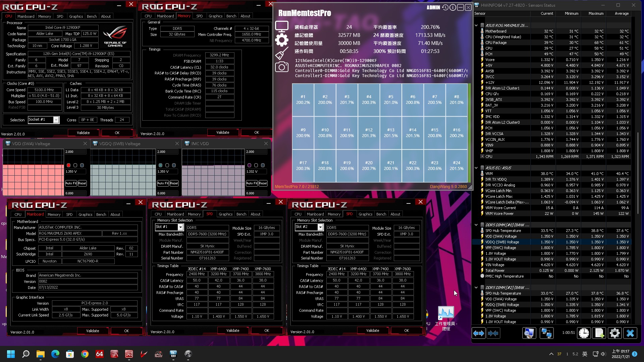Image resolution: width=644 pixels, height=362 pixels.
Task: Open CPU tab in Slot #2 CPU-Z window
Action: point(298,214)
